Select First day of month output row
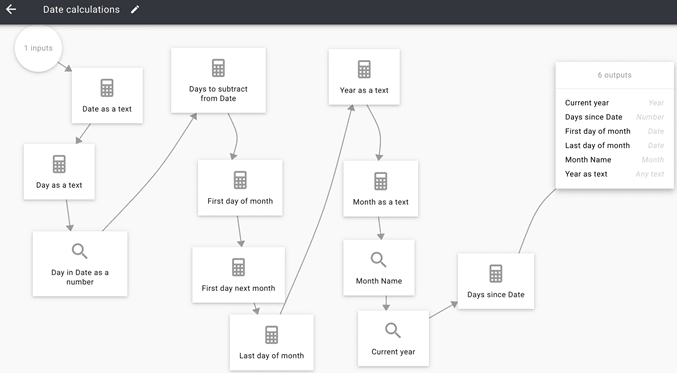The image size is (677, 373). [x=614, y=131]
